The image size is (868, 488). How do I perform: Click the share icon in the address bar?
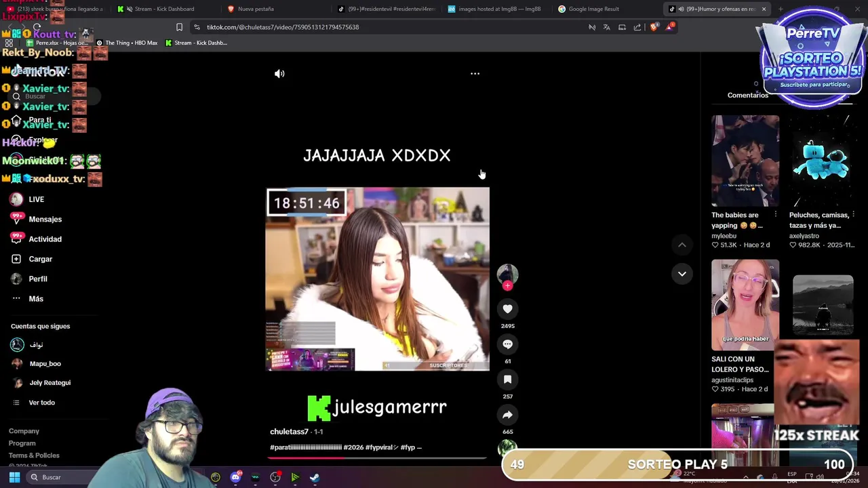pyautogui.click(x=637, y=27)
